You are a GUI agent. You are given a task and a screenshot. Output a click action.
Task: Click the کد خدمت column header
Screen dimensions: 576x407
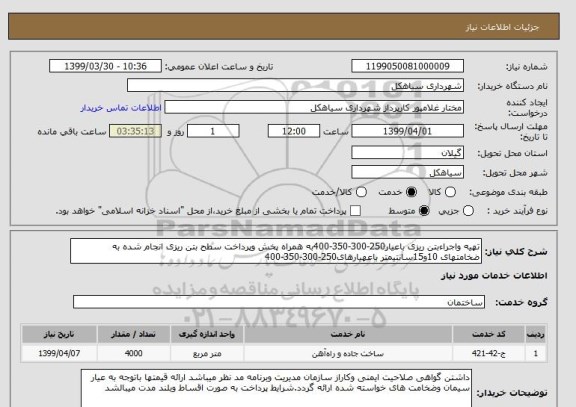[x=489, y=334]
